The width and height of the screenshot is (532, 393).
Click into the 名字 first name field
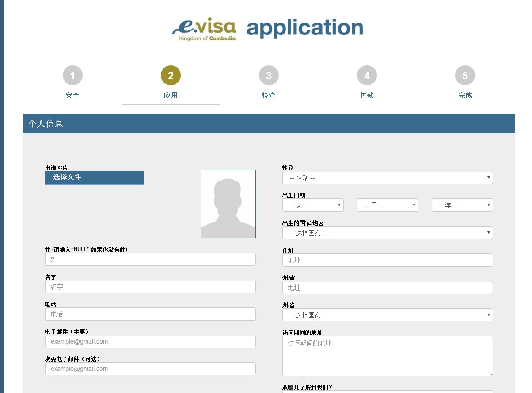150,287
